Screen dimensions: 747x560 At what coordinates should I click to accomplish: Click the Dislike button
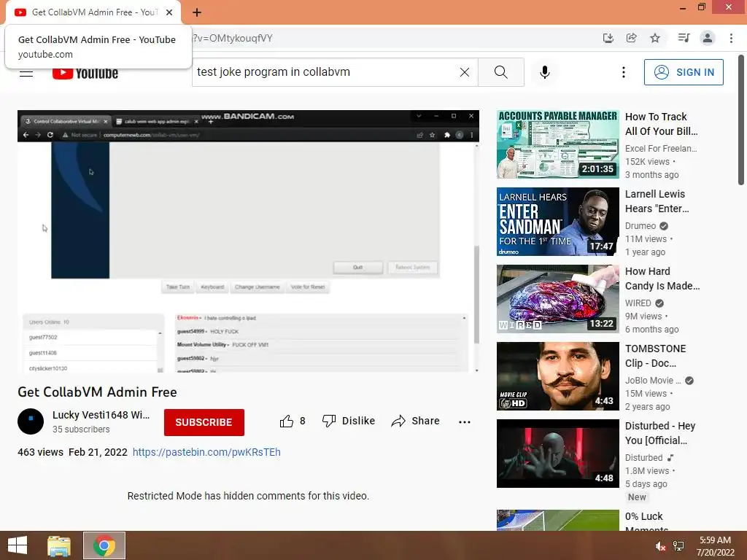pos(349,421)
